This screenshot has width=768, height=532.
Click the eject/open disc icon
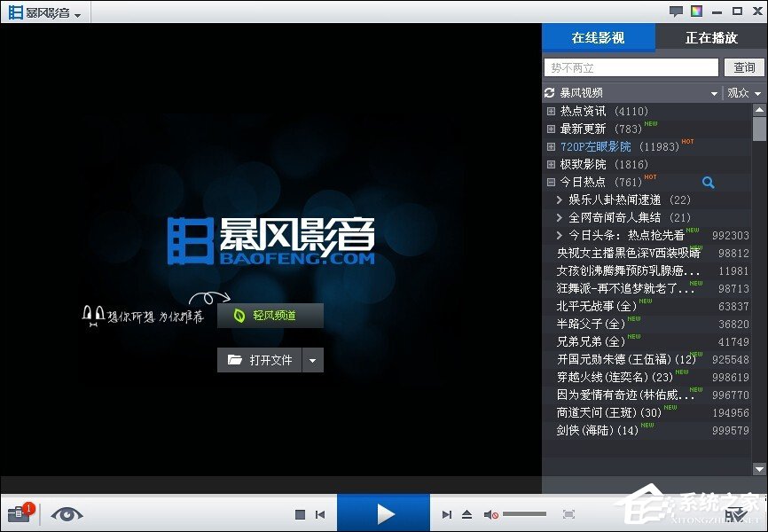point(466,513)
